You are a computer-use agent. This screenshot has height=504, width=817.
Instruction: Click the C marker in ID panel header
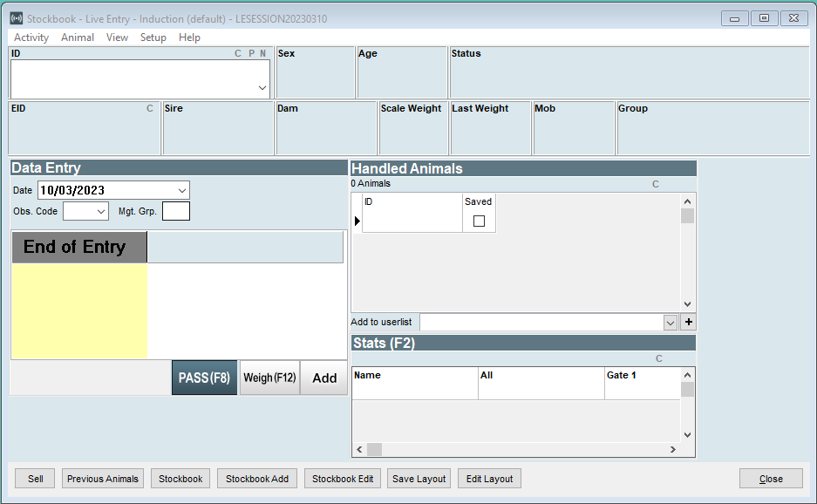(x=237, y=53)
